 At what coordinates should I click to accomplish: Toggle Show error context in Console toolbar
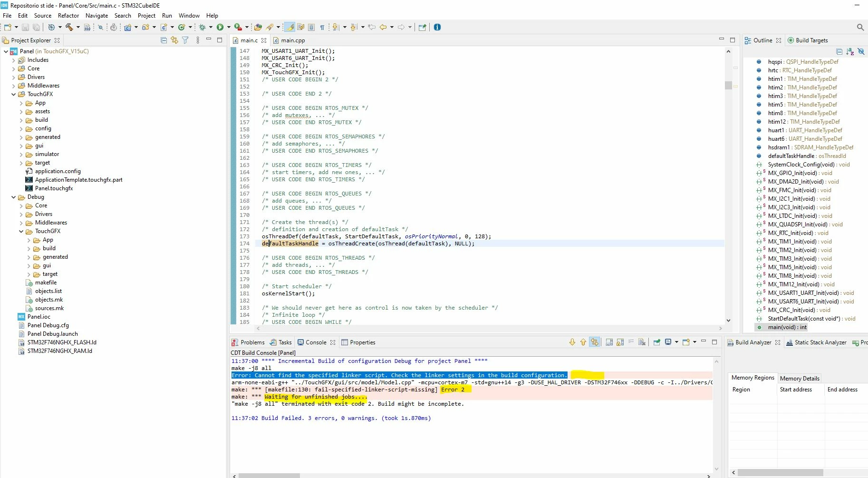[595, 342]
